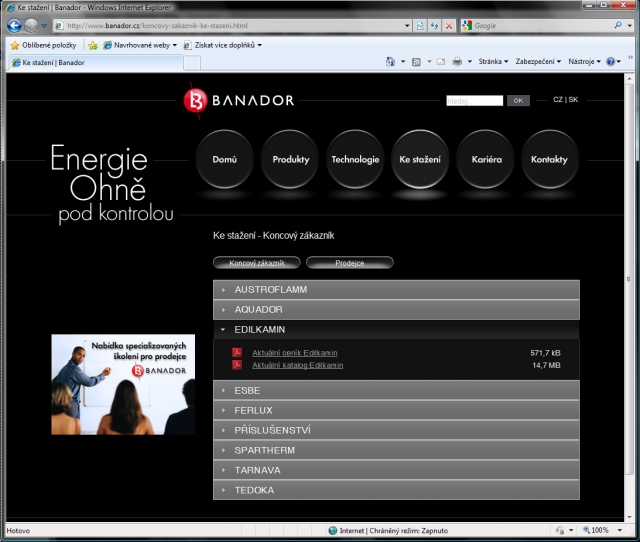The width and height of the screenshot is (640, 542).
Task: Open Ke stažení navigation circle
Action: (420, 159)
